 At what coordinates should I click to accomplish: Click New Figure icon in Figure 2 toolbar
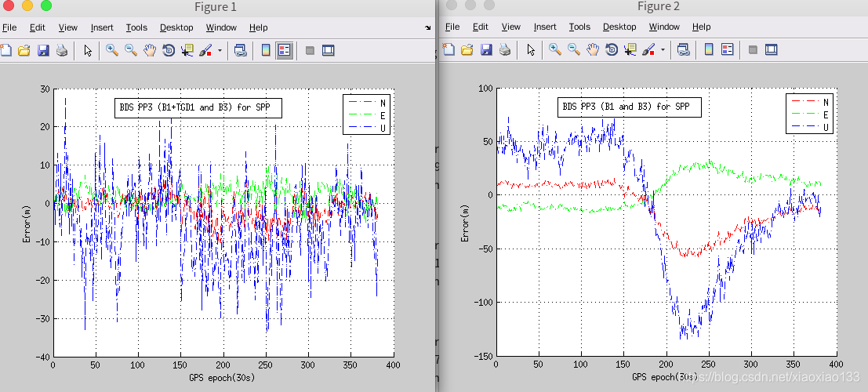pyautogui.click(x=449, y=50)
